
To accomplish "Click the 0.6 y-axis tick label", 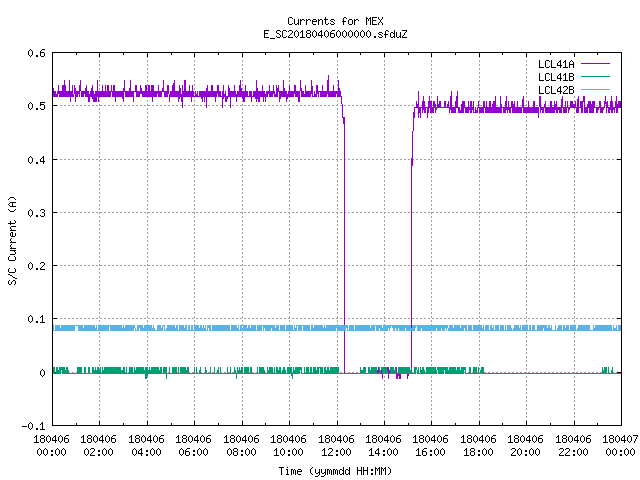I will coord(36,53).
